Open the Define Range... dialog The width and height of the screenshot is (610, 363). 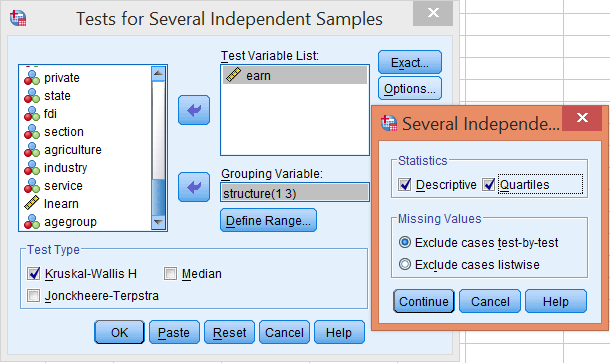pos(268,221)
